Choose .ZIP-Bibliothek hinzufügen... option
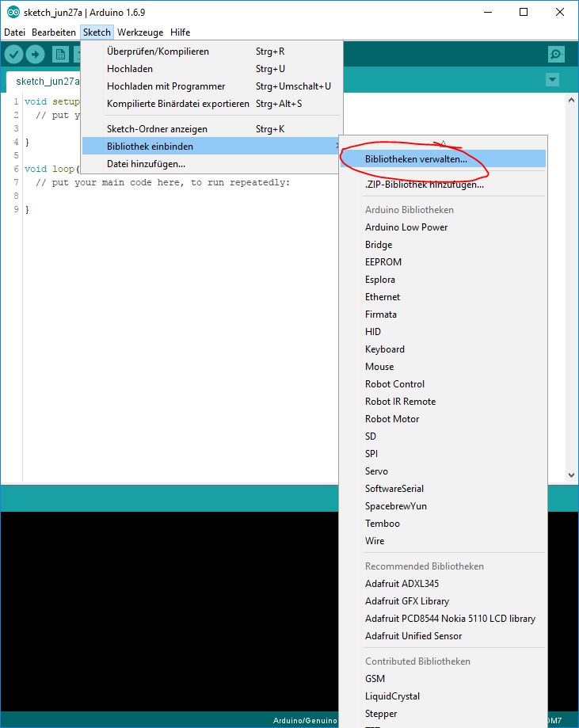 (424, 185)
